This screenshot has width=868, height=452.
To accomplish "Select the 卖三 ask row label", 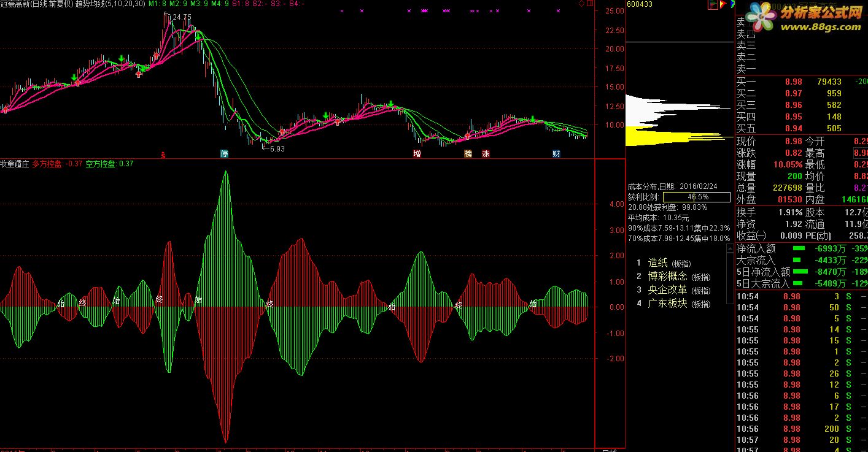I will pos(746,46).
